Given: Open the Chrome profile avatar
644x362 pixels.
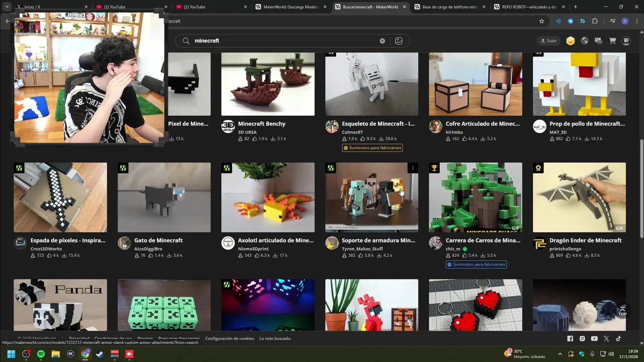Looking at the screenshot, I should pyautogui.click(x=625, y=21).
